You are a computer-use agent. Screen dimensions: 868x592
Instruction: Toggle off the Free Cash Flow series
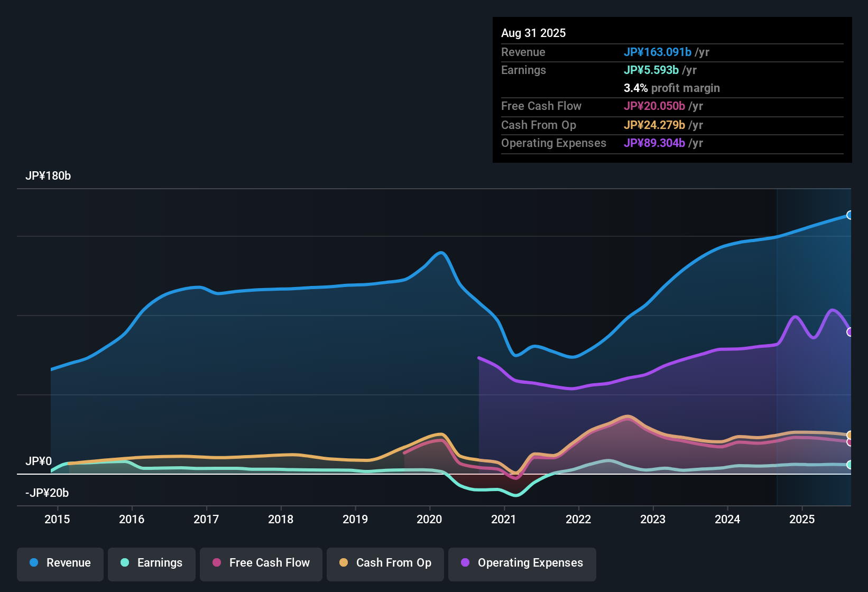coord(261,563)
